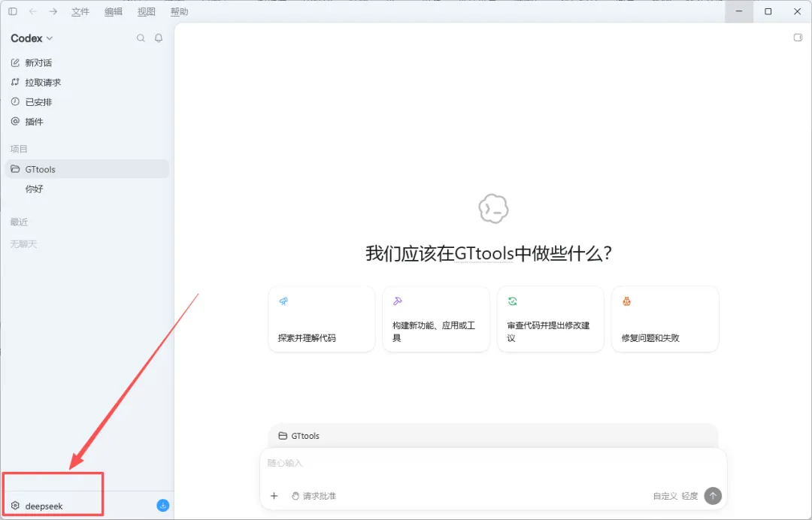Choose 探索并理解代码 suggestion card
Image resolution: width=812 pixels, height=520 pixels.
point(322,319)
